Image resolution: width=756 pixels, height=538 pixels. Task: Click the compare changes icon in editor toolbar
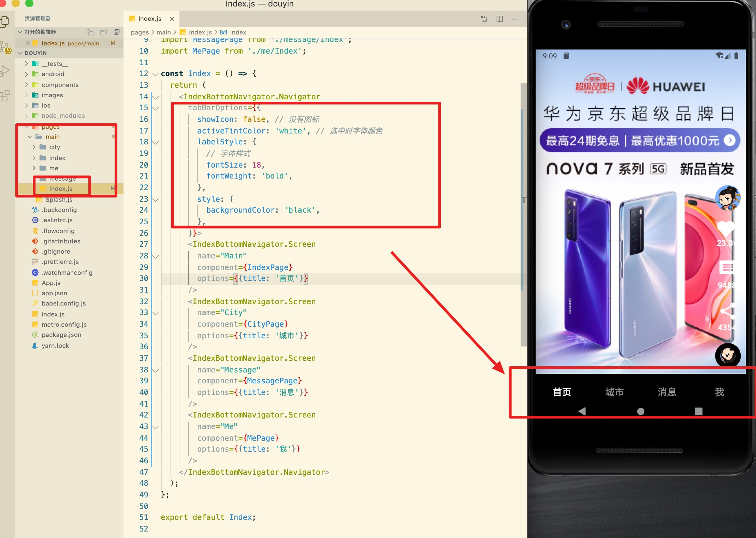click(484, 19)
